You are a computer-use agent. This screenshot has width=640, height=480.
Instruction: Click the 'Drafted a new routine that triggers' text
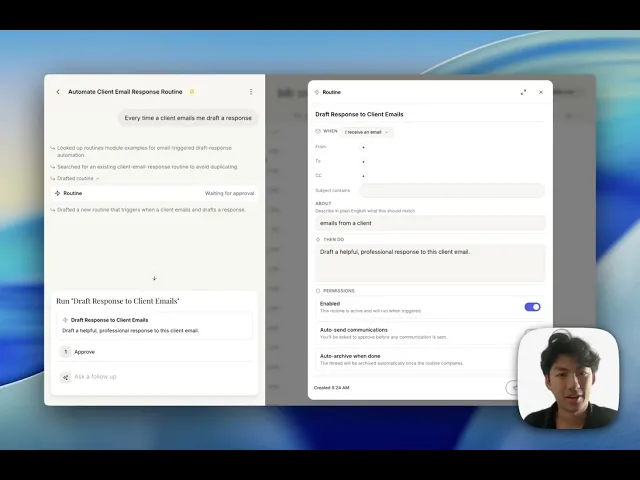(x=151, y=210)
